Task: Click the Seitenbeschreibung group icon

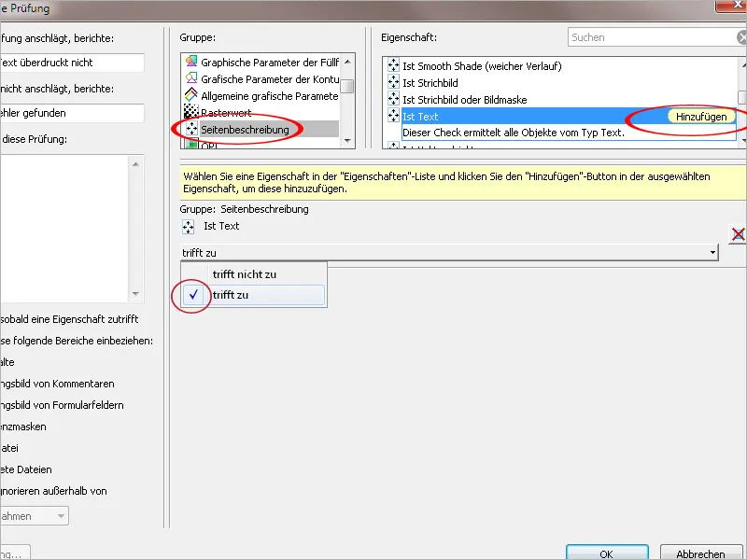Action: point(191,129)
